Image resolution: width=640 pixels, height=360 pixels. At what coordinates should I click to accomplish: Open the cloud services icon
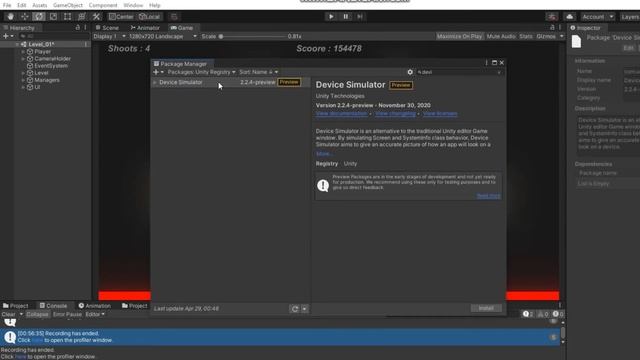pos(569,17)
